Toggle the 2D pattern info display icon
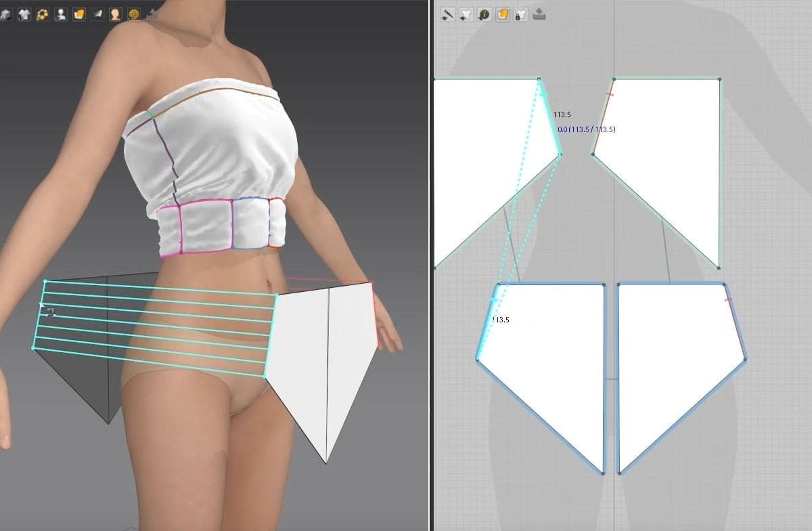812x531 pixels. click(x=484, y=14)
